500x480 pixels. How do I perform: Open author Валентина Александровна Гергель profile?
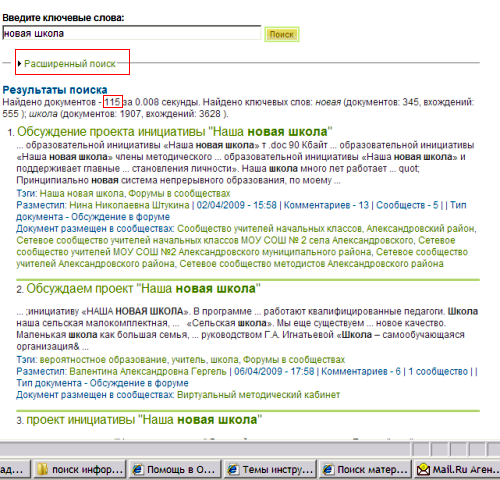pos(148,372)
